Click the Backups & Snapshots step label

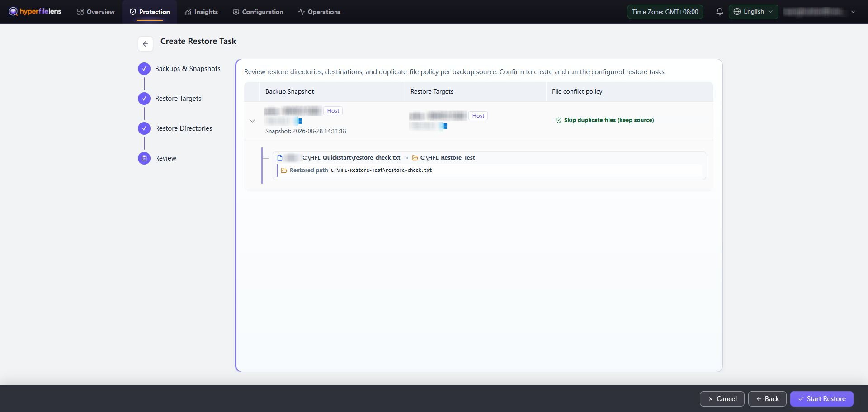(x=188, y=69)
